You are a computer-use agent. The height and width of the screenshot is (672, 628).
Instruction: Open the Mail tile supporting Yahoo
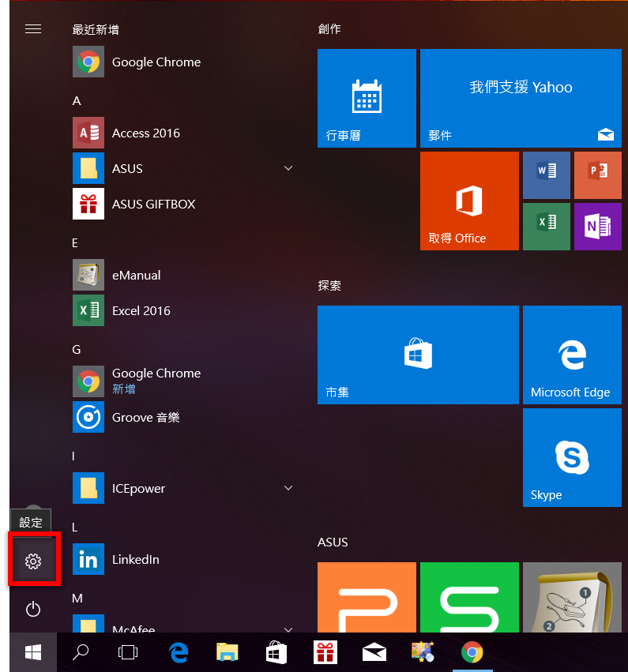521,98
